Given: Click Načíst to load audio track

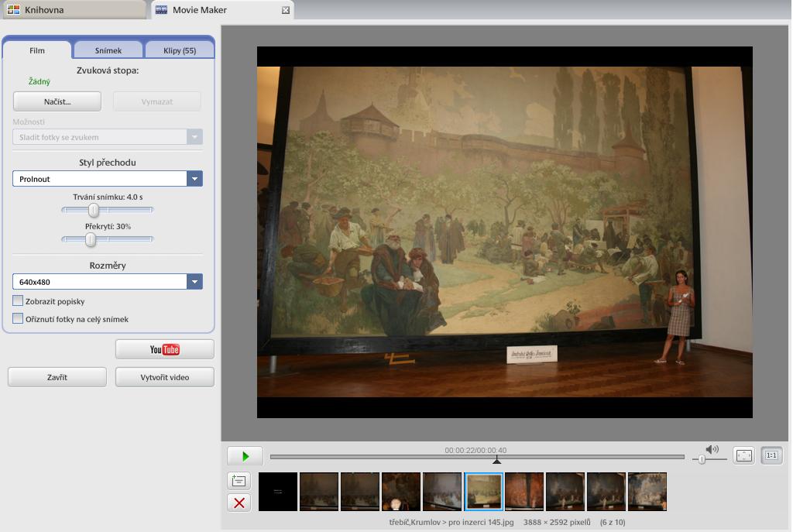Looking at the screenshot, I should (57, 101).
